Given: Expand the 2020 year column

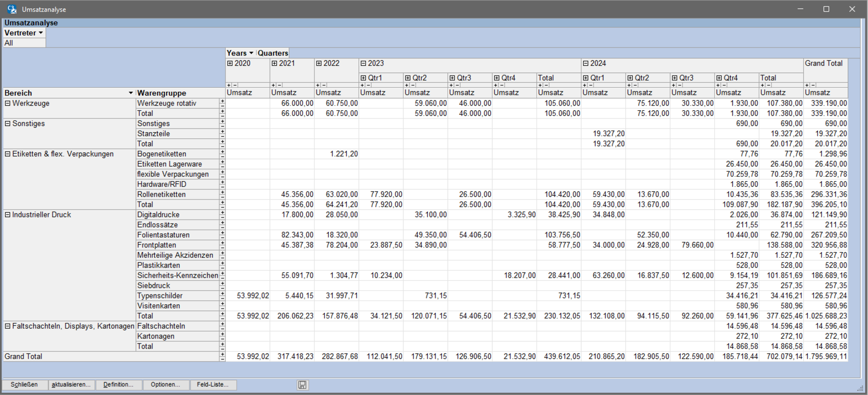Looking at the screenshot, I should point(230,64).
